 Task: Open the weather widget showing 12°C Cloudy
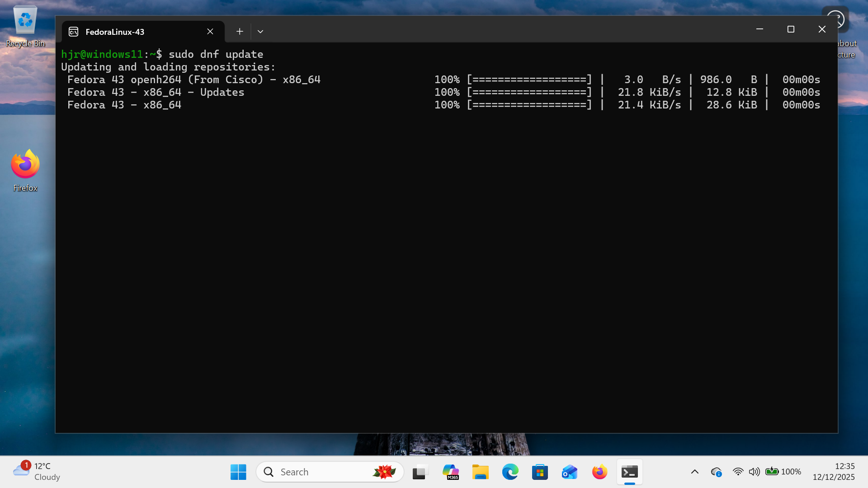coord(36,472)
